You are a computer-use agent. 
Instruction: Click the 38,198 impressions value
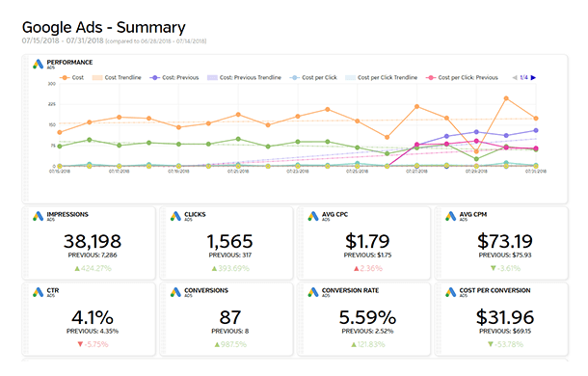(x=93, y=241)
